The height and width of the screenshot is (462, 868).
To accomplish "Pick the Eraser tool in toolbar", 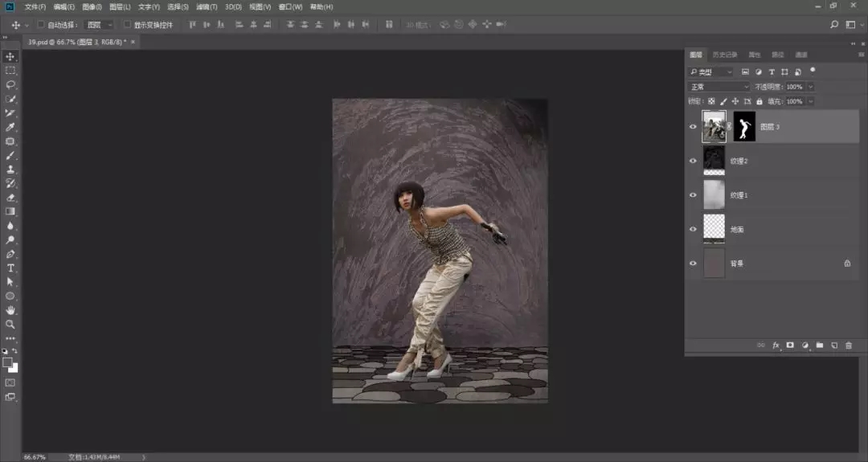I will [10, 197].
